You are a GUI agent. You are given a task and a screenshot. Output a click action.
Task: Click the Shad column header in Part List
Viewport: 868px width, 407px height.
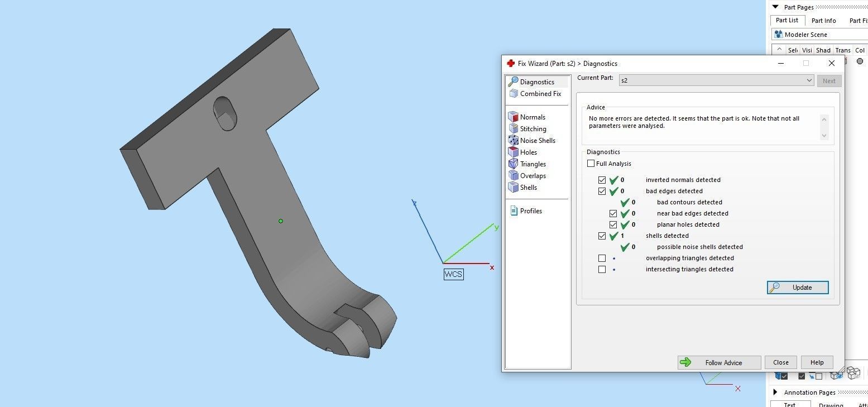(x=823, y=50)
